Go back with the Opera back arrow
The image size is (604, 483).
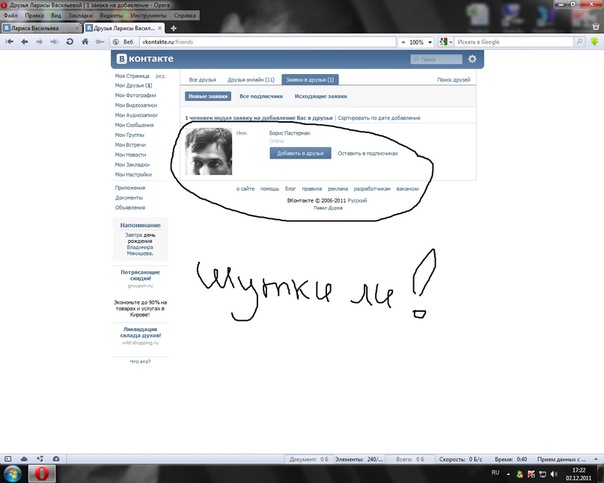(x=25, y=42)
